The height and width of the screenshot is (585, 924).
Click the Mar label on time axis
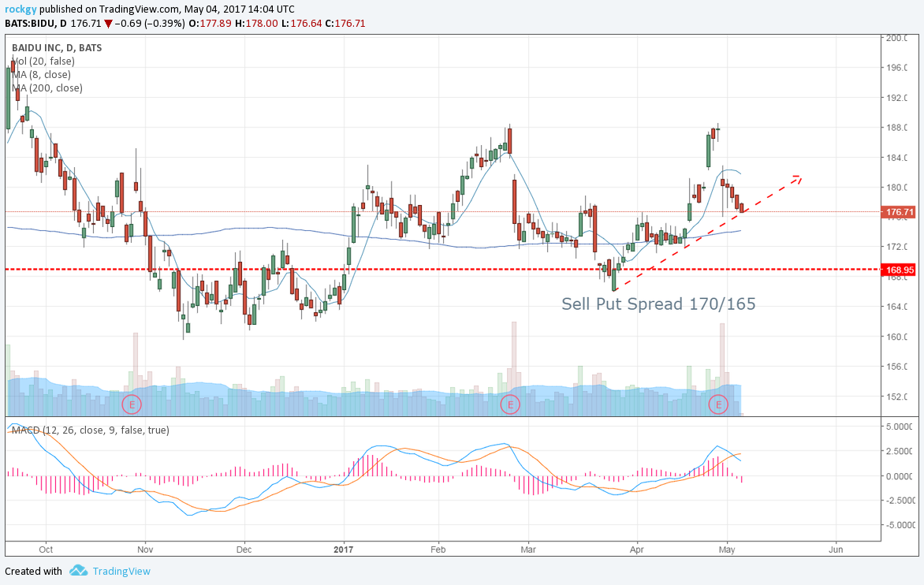point(528,550)
